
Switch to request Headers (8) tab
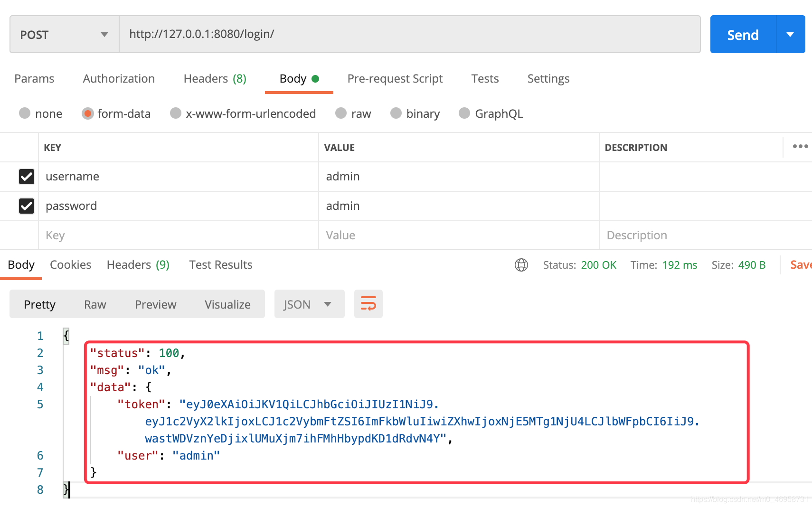tap(215, 78)
